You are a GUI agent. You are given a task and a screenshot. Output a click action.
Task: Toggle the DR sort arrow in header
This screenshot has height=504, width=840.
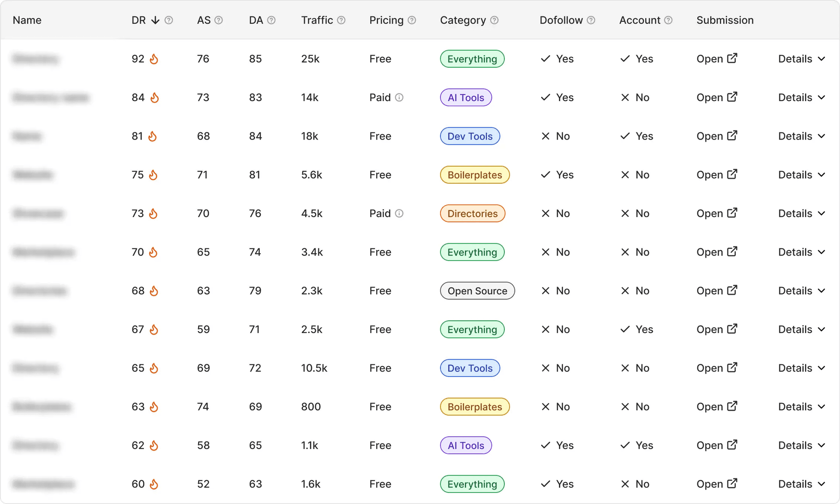[155, 20]
